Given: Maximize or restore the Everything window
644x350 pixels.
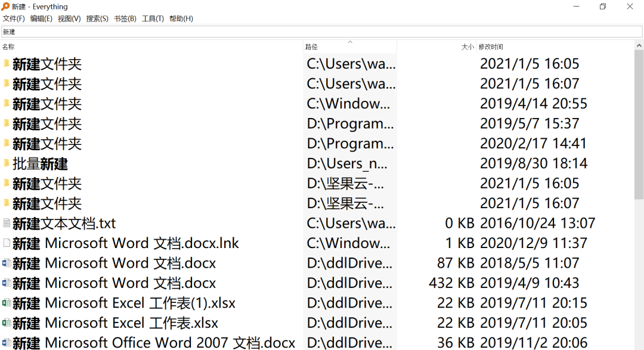Looking at the screenshot, I should coord(602,6).
